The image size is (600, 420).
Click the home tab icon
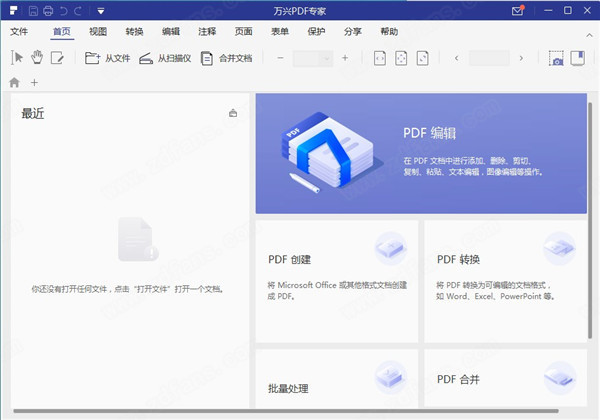(15, 82)
